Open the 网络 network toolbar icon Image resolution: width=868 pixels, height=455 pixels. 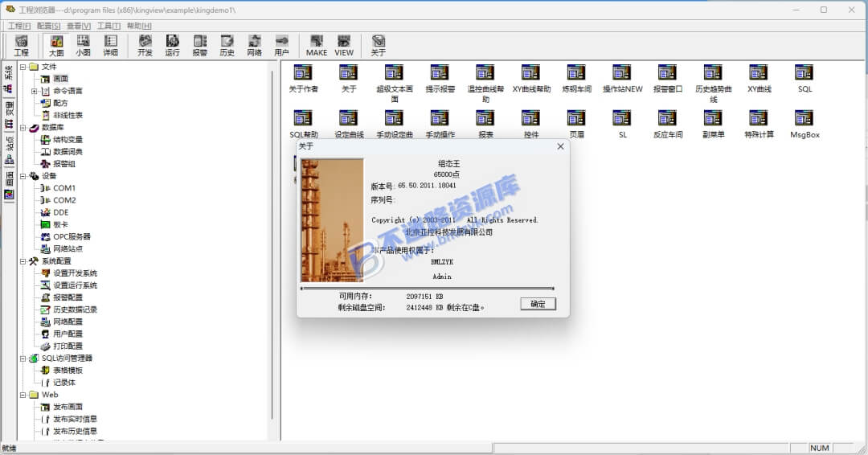(255, 45)
